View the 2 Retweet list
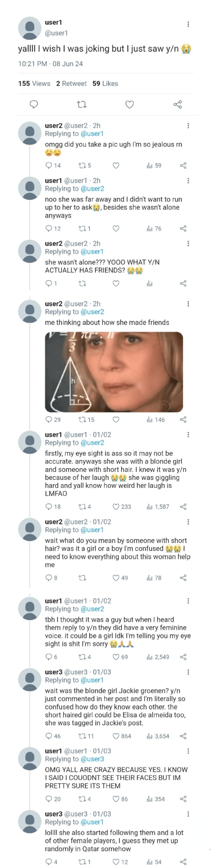The width and height of the screenshot is (211, 868). [x=71, y=84]
